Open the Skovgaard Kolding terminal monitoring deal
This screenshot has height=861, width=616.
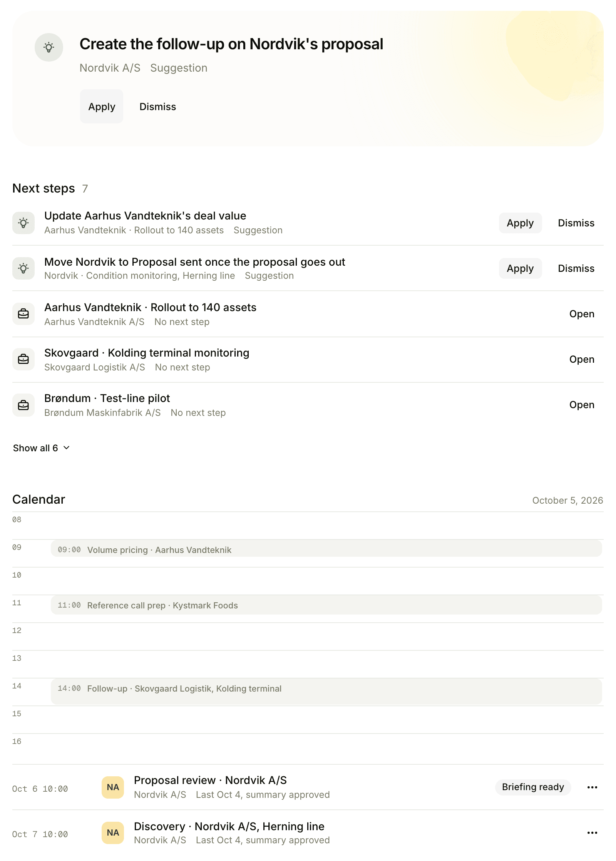[x=582, y=359]
